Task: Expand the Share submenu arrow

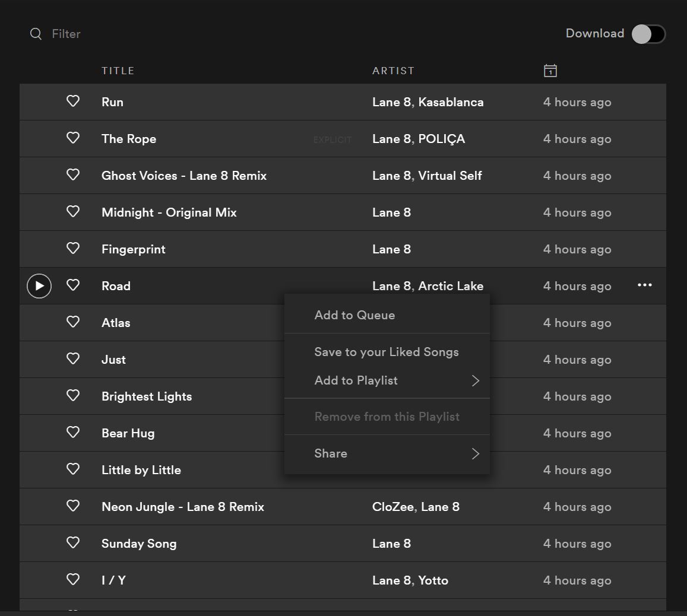Action: pyautogui.click(x=476, y=453)
